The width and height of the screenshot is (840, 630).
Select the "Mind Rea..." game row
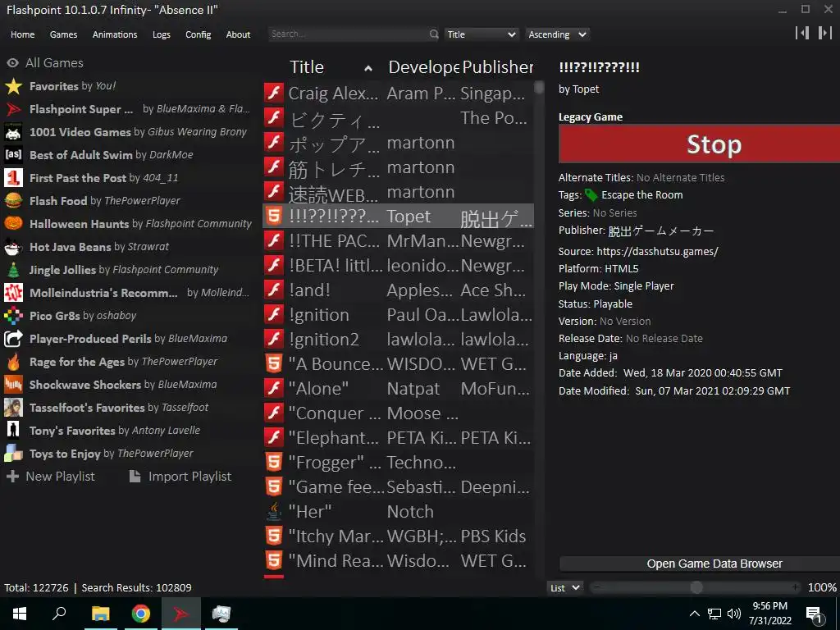click(x=398, y=561)
